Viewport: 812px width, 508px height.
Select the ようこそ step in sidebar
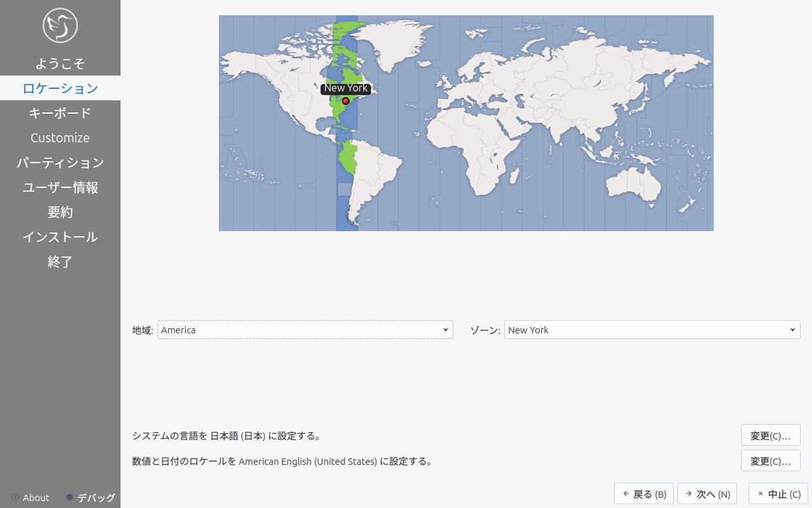[x=60, y=63]
